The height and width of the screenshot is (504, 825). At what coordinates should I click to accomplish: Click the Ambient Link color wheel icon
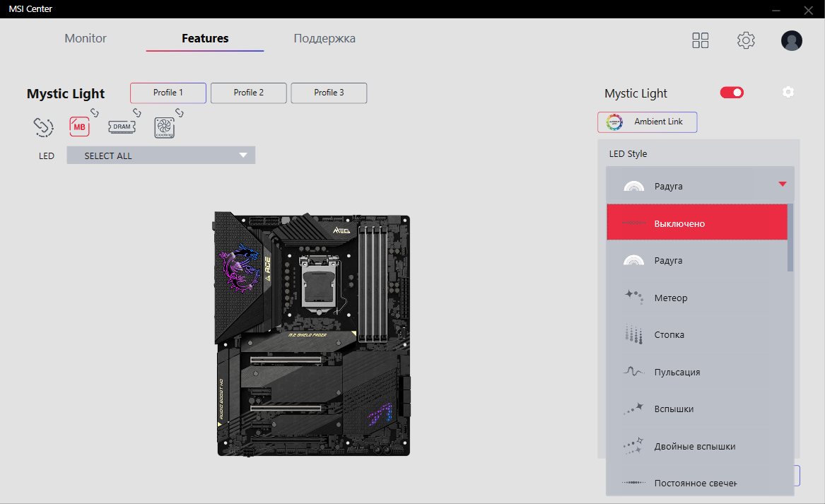pyautogui.click(x=614, y=122)
